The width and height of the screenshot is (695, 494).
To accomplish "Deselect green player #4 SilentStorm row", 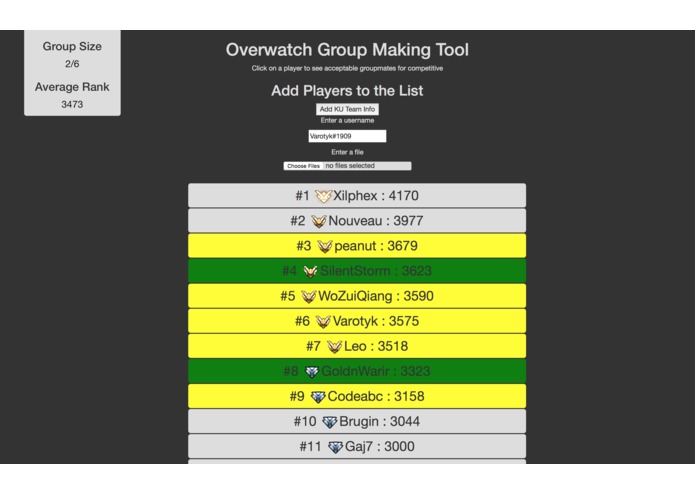I will pyautogui.click(x=357, y=271).
